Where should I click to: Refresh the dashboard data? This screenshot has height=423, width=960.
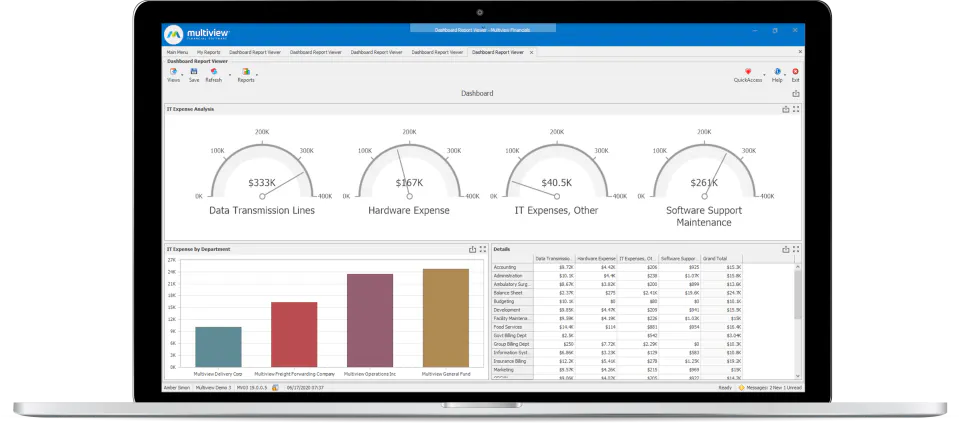214,72
